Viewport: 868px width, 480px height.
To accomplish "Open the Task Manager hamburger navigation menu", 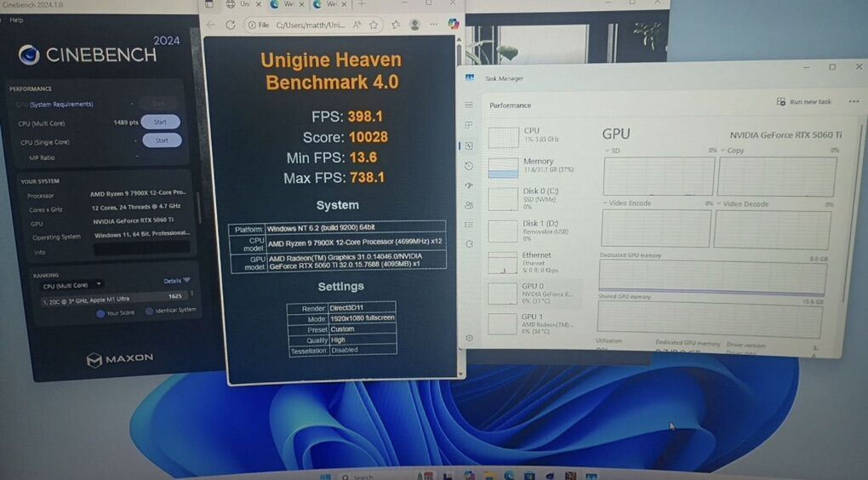I will click(469, 105).
